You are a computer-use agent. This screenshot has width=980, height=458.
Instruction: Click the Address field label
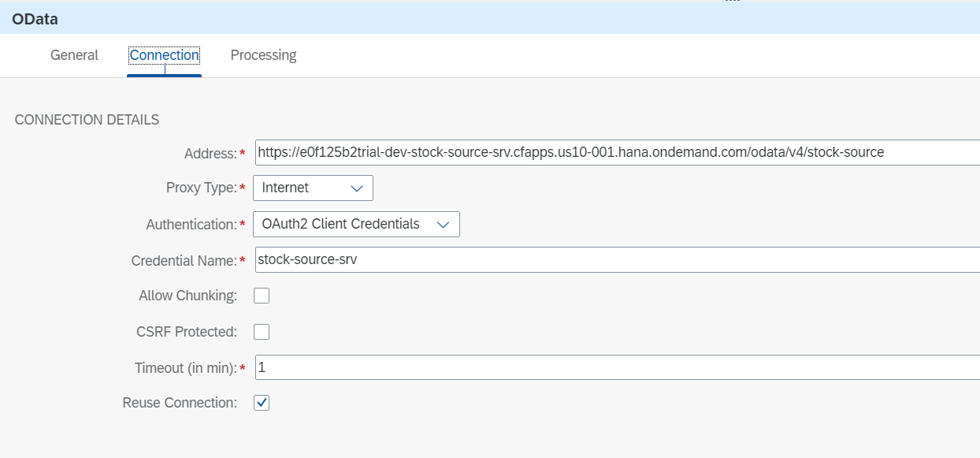click(210, 153)
